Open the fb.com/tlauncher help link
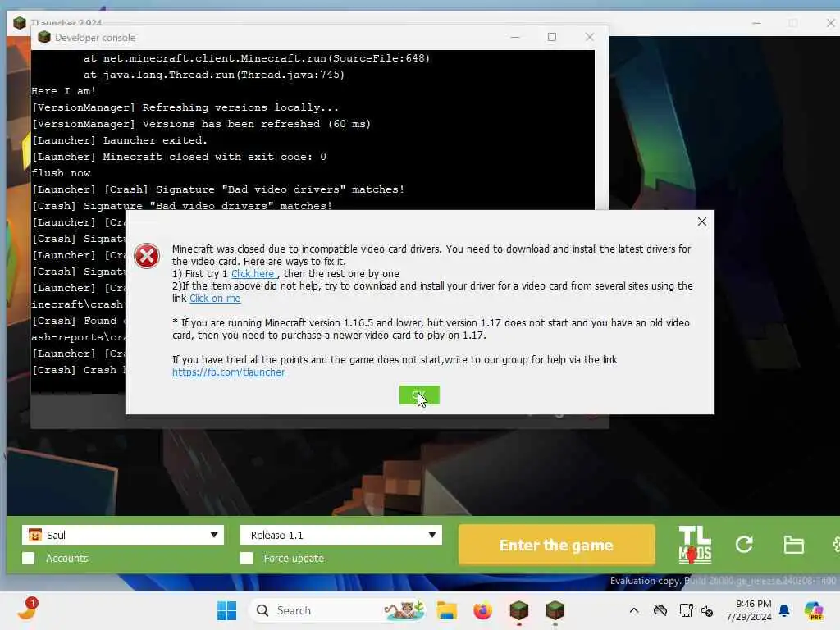 click(230, 372)
